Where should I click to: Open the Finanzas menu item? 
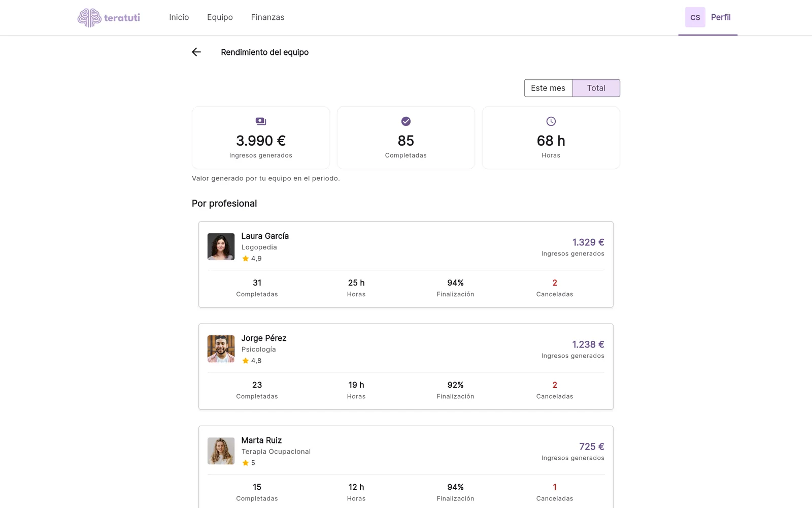(267, 17)
